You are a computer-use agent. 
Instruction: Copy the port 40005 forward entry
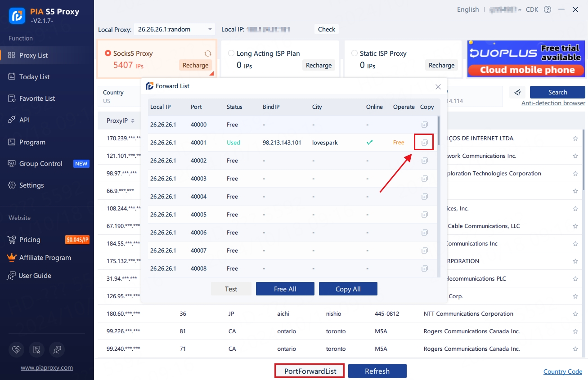[x=424, y=215]
